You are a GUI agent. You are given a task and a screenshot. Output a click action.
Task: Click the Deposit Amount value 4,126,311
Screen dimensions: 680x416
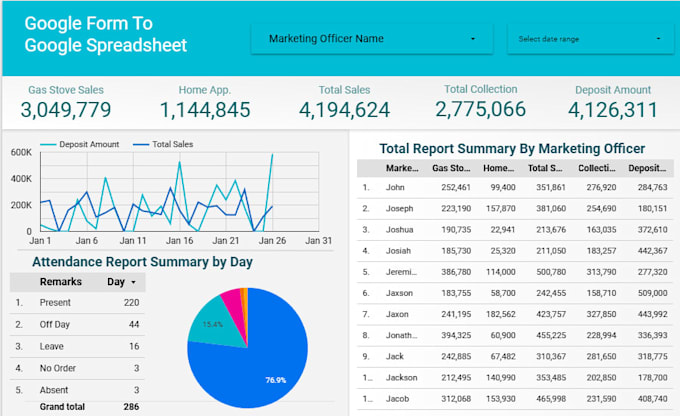point(613,110)
